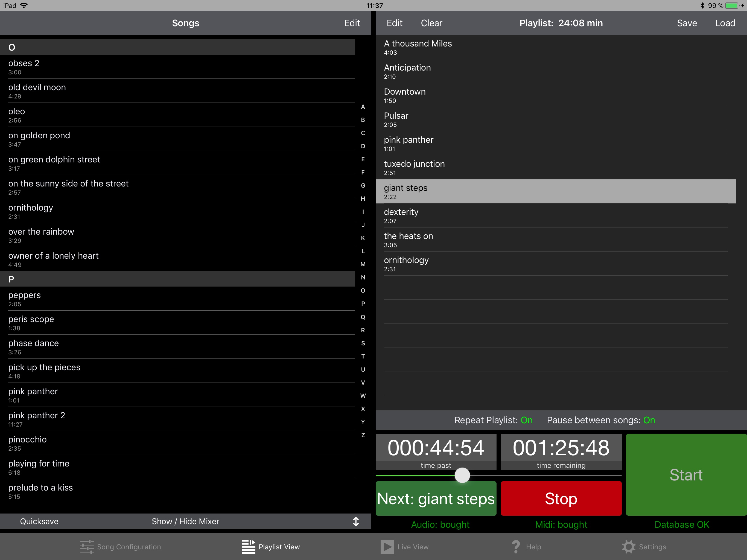Select song 'on green dolphin street'
This screenshot has height=560, width=747.
[x=177, y=163]
